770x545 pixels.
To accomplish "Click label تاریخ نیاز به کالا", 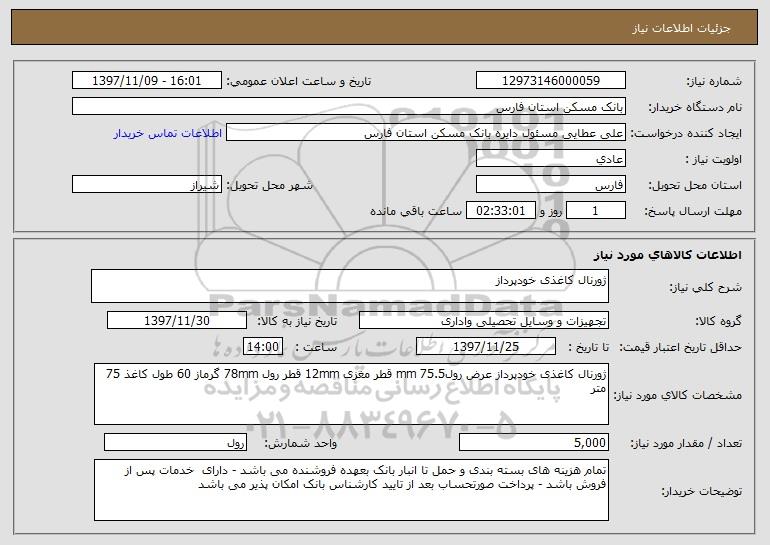I will pyautogui.click(x=297, y=321).
